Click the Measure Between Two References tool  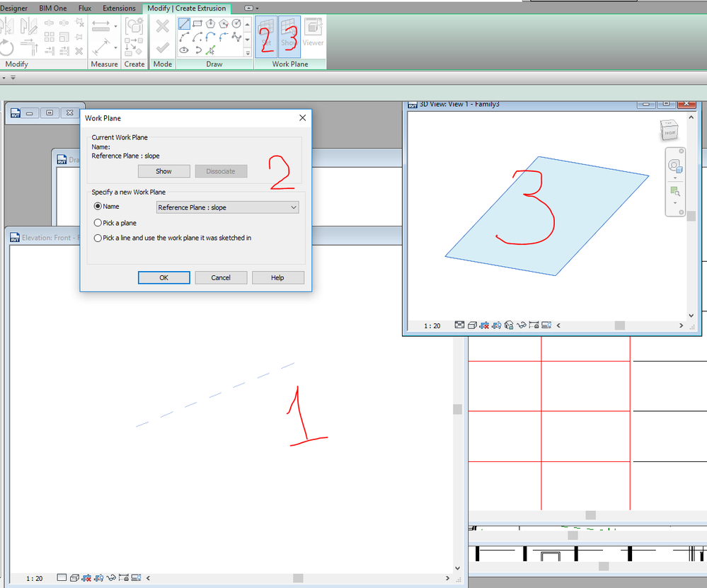point(100,25)
